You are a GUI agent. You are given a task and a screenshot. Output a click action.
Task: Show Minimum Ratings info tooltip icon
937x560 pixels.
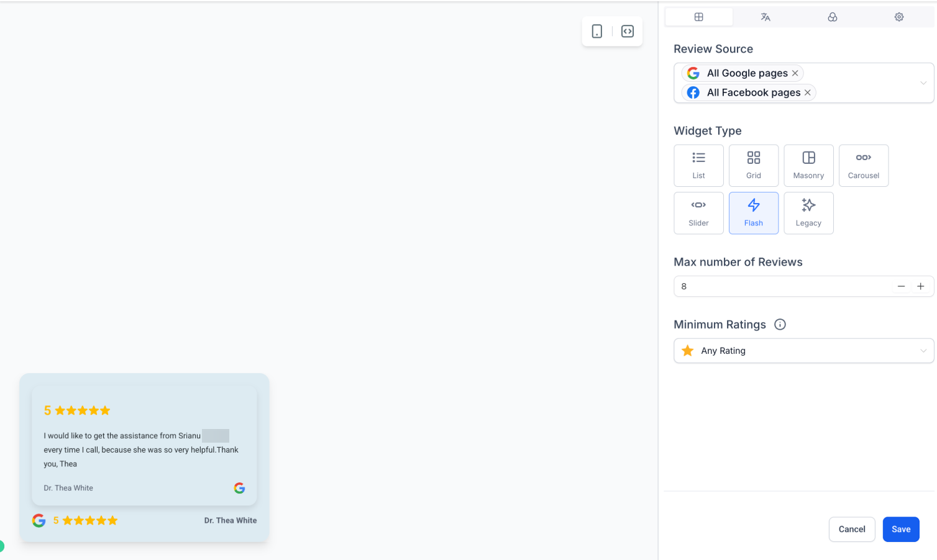tap(780, 325)
